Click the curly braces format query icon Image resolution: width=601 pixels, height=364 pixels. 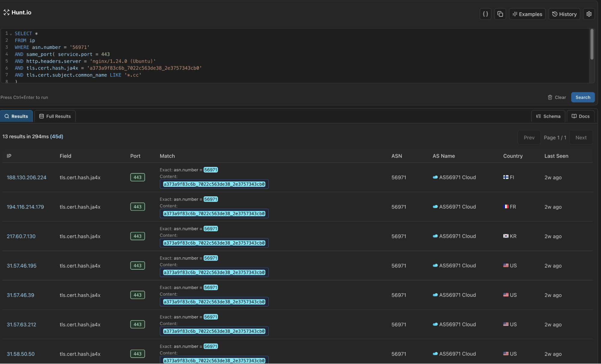[x=485, y=14]
